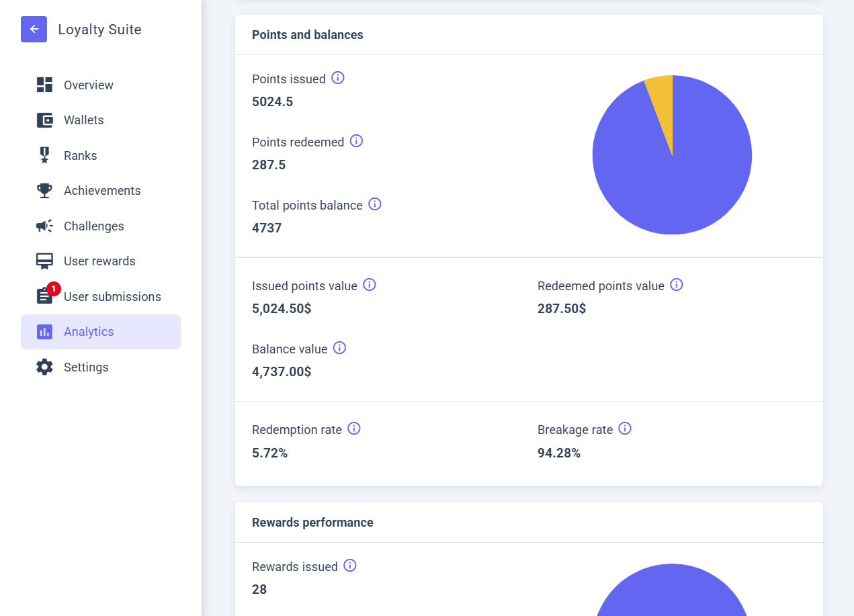Click the User rewards card icon
Screen dimensions: 854x616
click(44, 261)
